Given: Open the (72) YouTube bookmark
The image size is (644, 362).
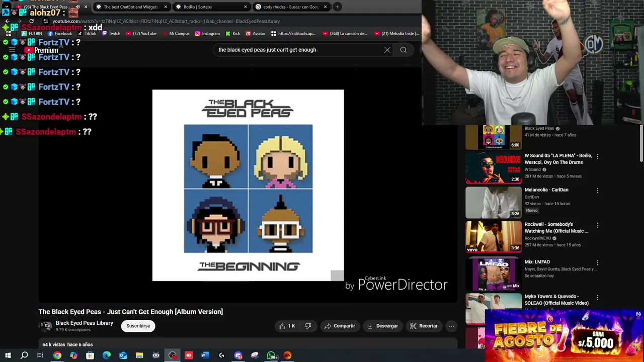Looking at the screenshot, I should point(141,34).
